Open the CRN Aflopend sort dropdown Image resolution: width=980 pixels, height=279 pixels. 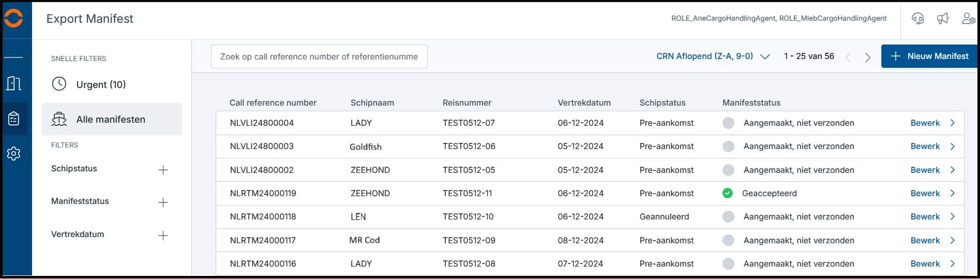coord(713,56)
